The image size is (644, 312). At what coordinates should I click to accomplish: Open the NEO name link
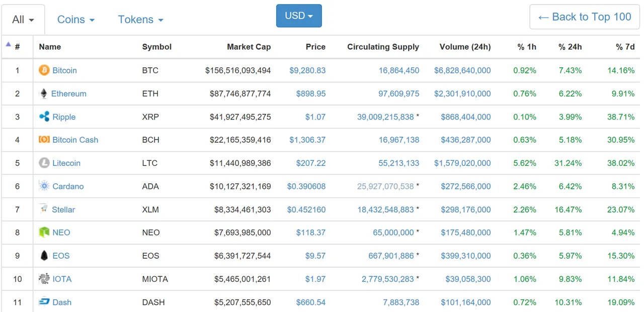point(61,233)
